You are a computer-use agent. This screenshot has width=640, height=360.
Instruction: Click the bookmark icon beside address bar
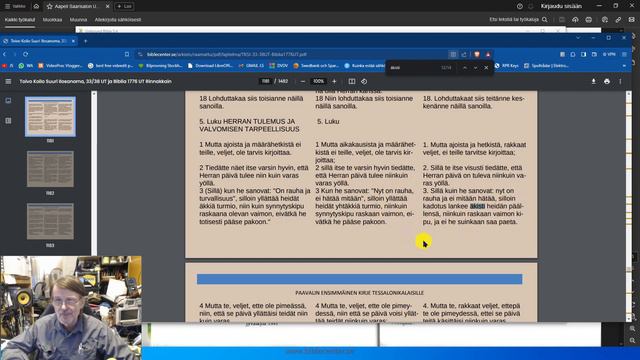pyautogui.click(x=127, y=54)
